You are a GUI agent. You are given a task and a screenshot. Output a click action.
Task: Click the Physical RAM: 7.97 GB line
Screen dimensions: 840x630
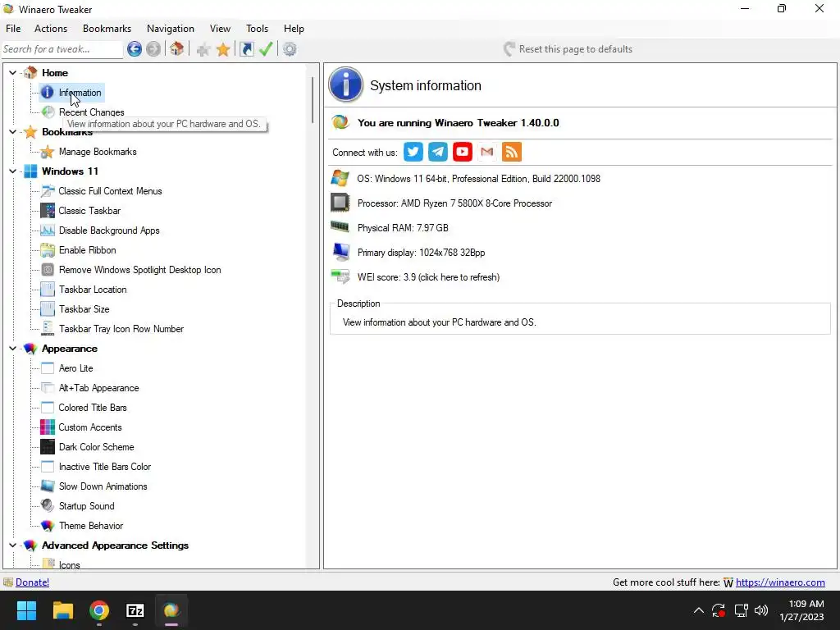403,228
